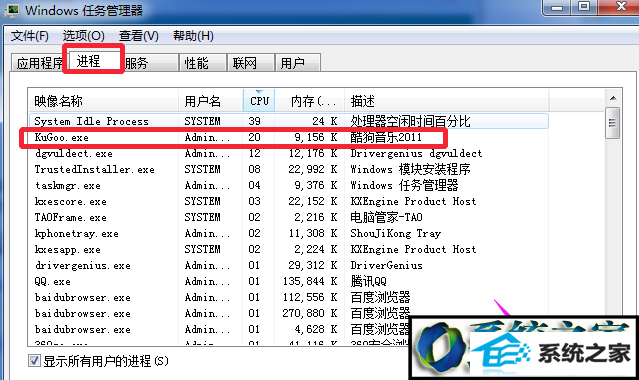Click the 酷狗音乐2011 description cell
The height and width of the screenshot is (380, 639).
click(x=386, y=137)
